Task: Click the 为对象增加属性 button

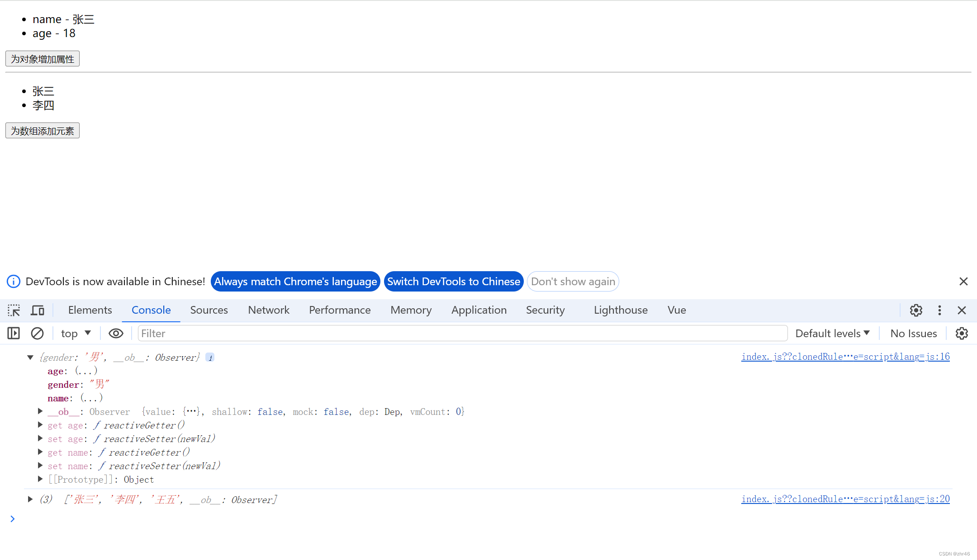Action: tap(43, 59)
